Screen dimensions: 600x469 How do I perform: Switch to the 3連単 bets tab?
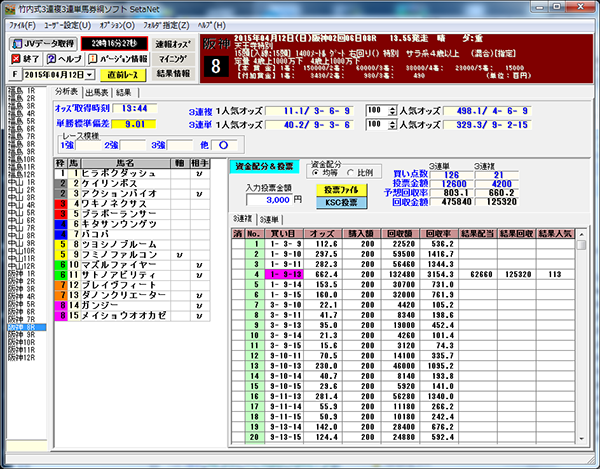269,220
